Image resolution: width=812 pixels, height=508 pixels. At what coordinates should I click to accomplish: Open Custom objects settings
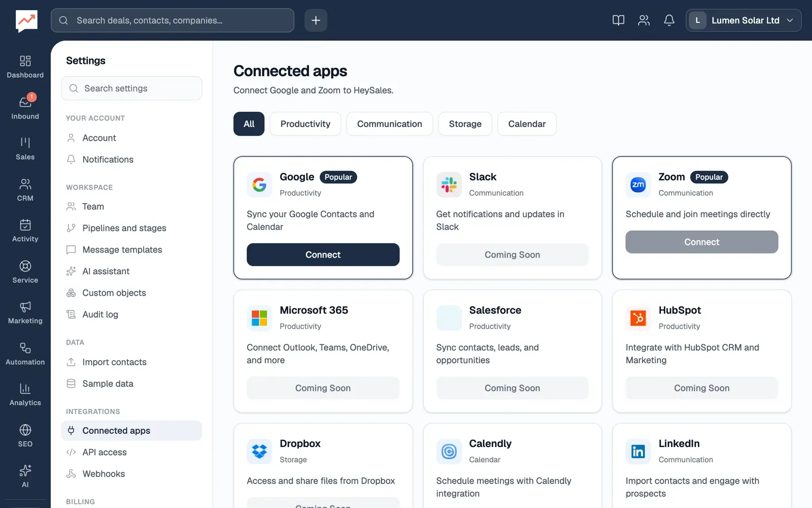click(131, 293)
